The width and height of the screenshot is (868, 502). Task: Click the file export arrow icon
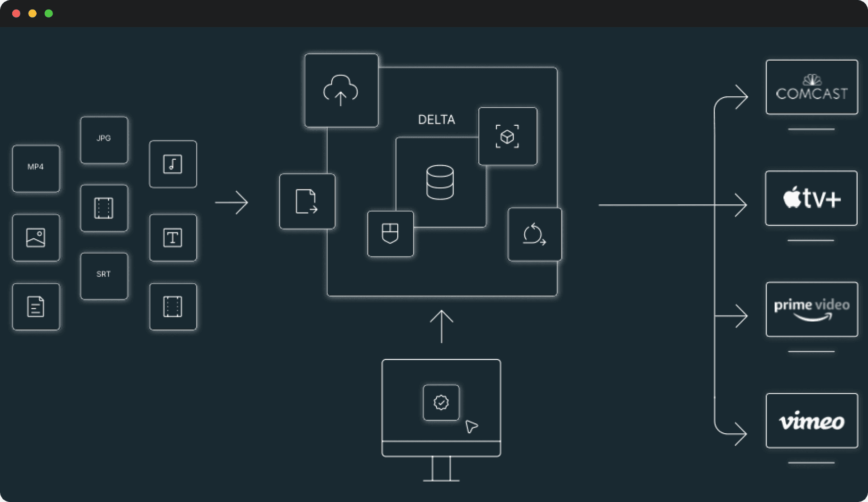(x=307, y=201)
